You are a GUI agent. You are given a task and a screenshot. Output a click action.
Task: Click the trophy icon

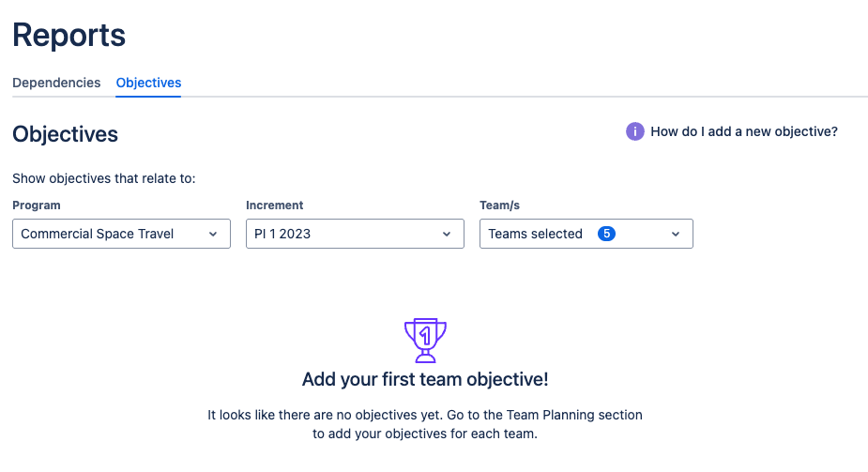425,340
